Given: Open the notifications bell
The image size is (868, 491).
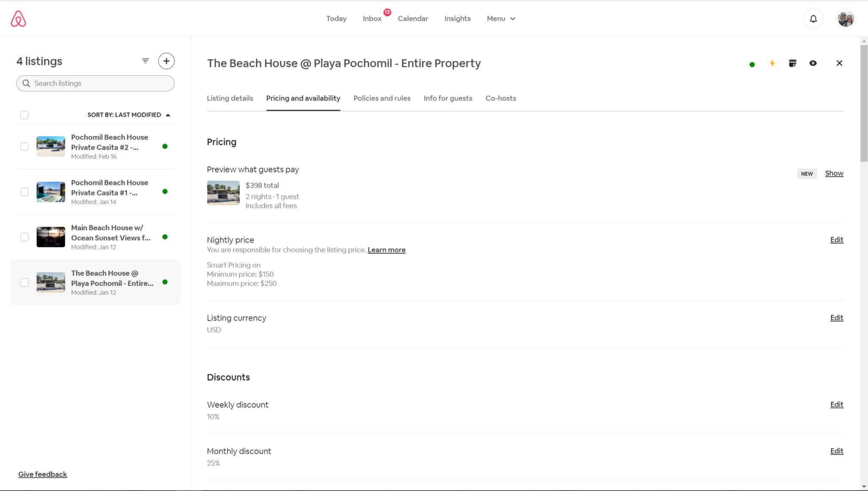Looking at the screenshot, I should [x=813, y=19].
